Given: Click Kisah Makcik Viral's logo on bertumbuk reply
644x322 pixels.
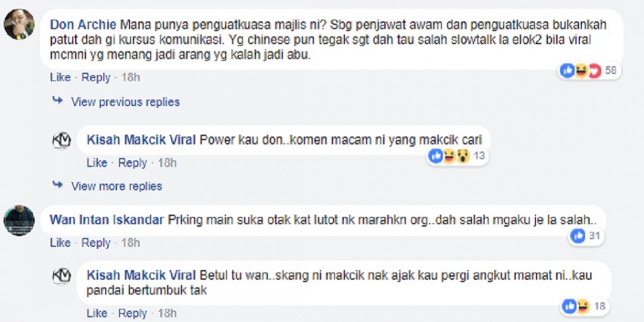Looking at the screenshot, I should pos(62,275).
